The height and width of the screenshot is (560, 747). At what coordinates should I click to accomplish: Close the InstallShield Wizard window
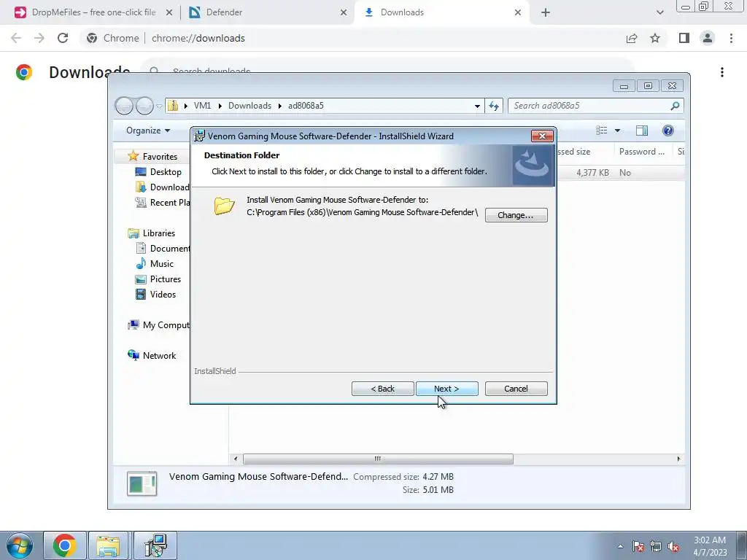(542, 136)
